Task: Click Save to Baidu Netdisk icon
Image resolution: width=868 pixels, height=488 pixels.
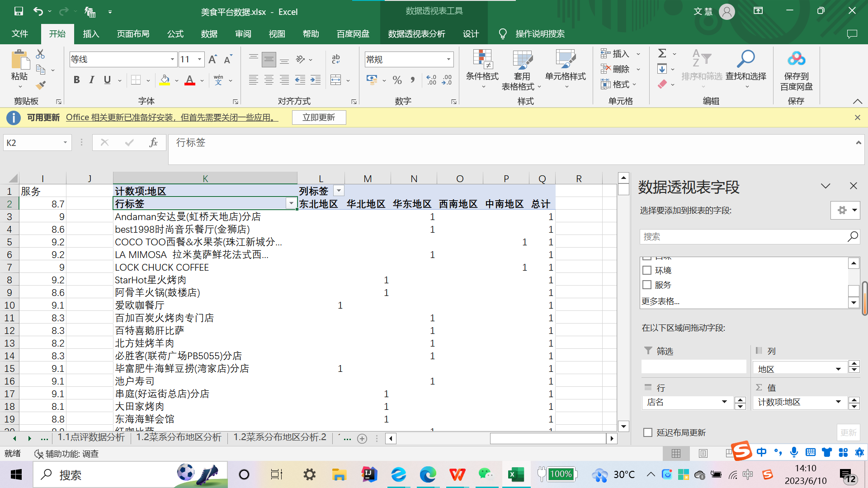Action: (796, 59)
